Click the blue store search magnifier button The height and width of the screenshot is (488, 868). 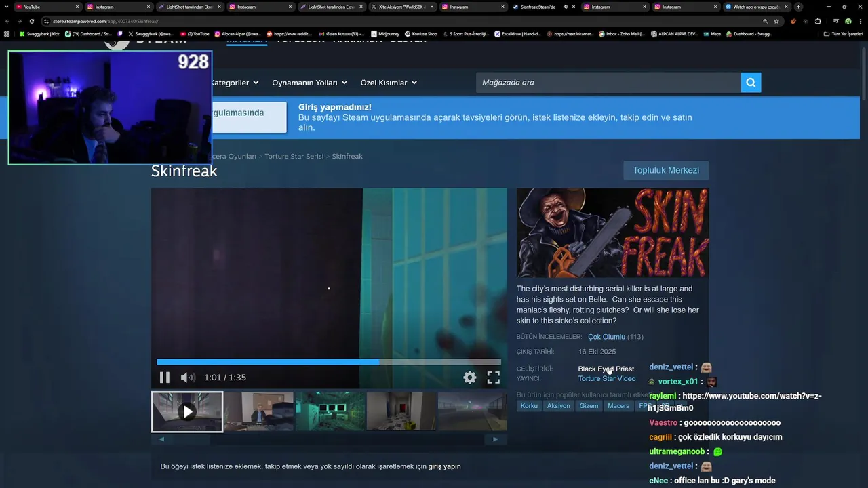(751, 83)
